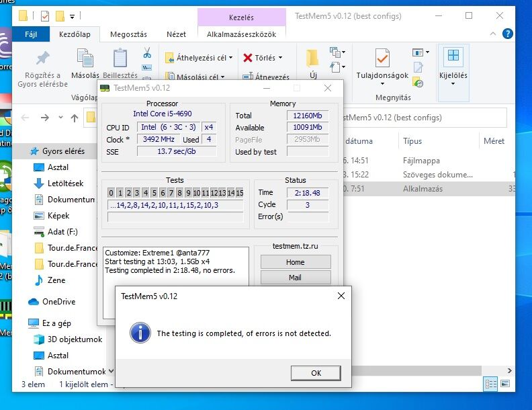Image resolution: width=532 pixels, height=410 pixels.
Task: Open 3D objektumok folder
Action: click(75, 339)
